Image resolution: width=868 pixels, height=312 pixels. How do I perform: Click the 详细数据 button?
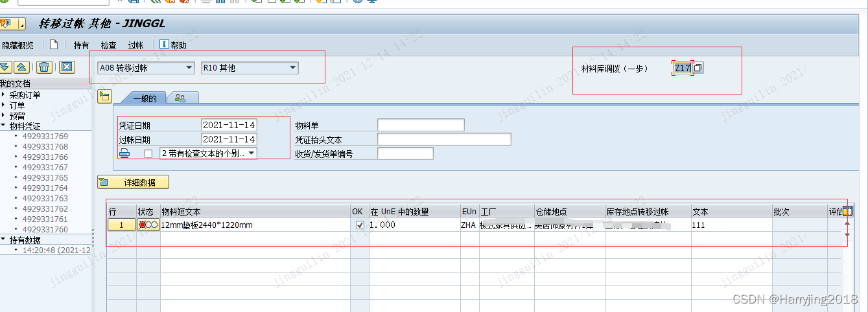(x=133, y=183)
